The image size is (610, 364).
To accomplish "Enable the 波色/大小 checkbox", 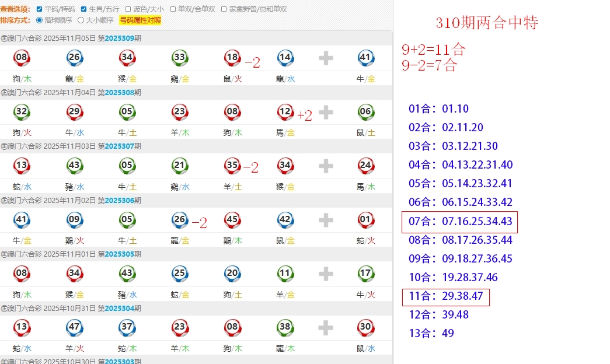I will tap(128, 9).
